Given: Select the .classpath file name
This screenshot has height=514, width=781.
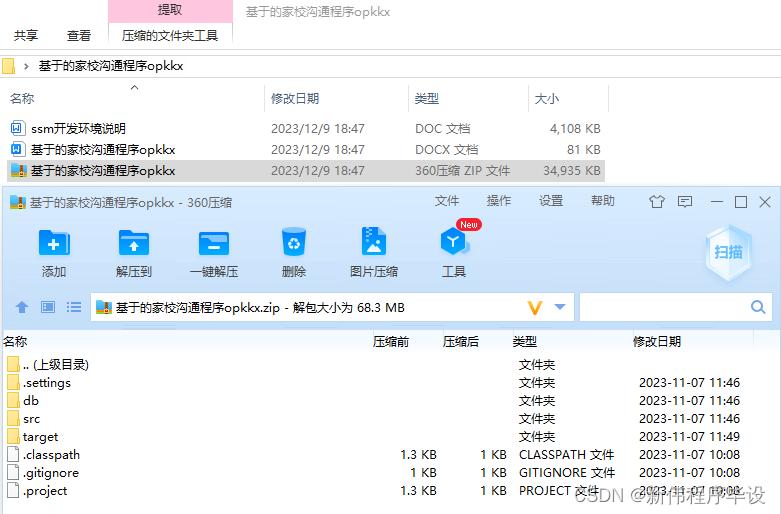Looking at the screenshot, I should (x=51, y=455).
